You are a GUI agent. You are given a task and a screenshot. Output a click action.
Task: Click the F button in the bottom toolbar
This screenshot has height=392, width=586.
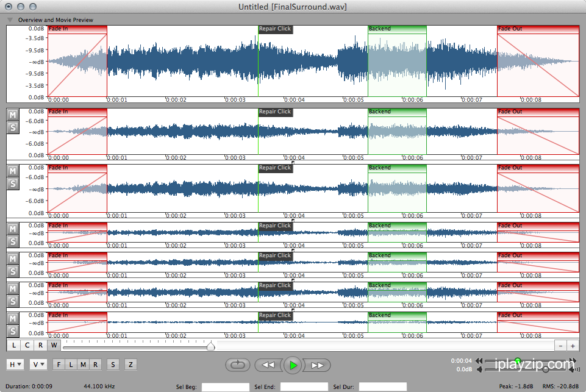pyautogui.click(x=59, y=365)
